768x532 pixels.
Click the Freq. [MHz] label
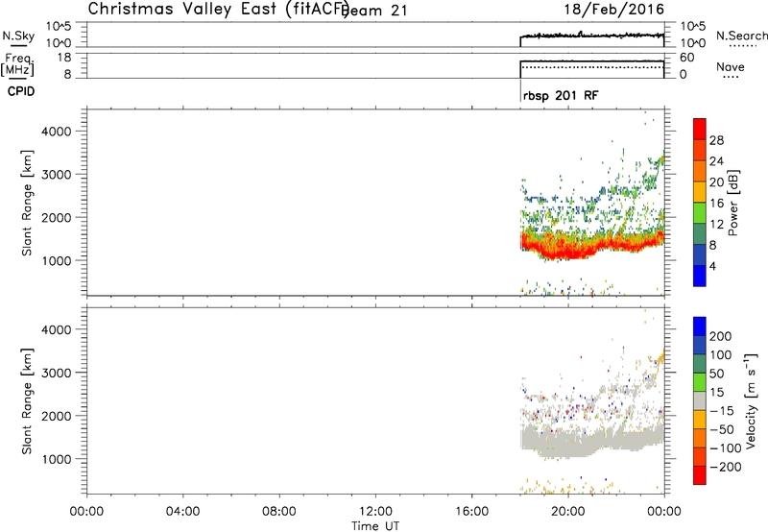click(17, 64)
